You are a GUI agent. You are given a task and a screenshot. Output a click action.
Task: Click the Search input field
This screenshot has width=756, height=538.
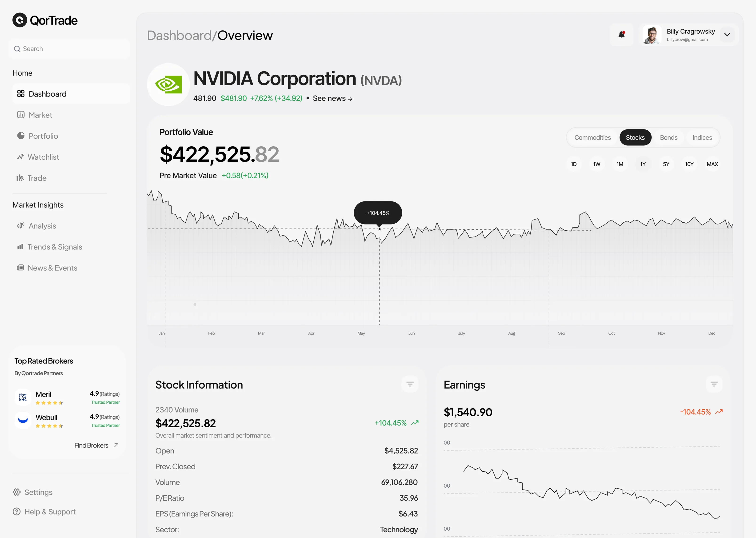[x=70, y=49]
